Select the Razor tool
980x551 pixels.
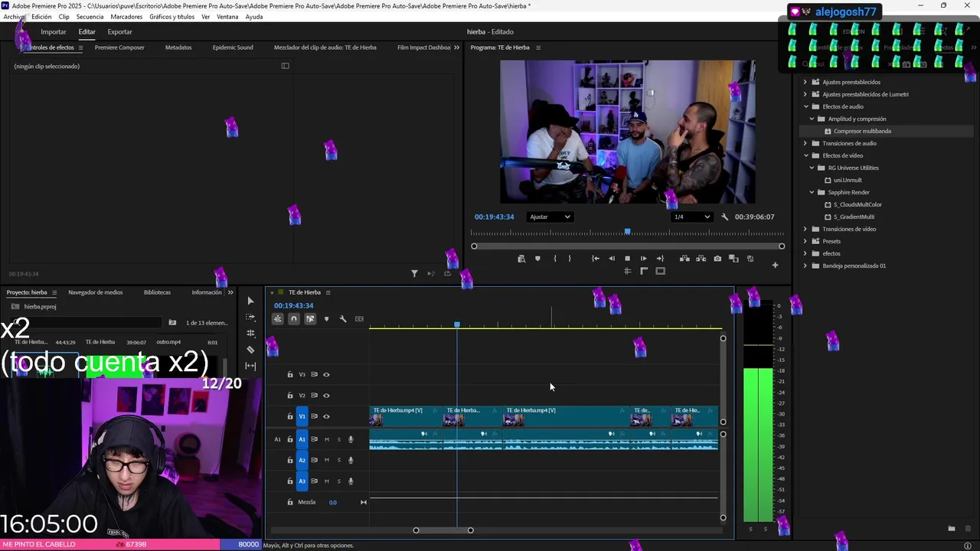pyautogui.click(x=250, y=350)
